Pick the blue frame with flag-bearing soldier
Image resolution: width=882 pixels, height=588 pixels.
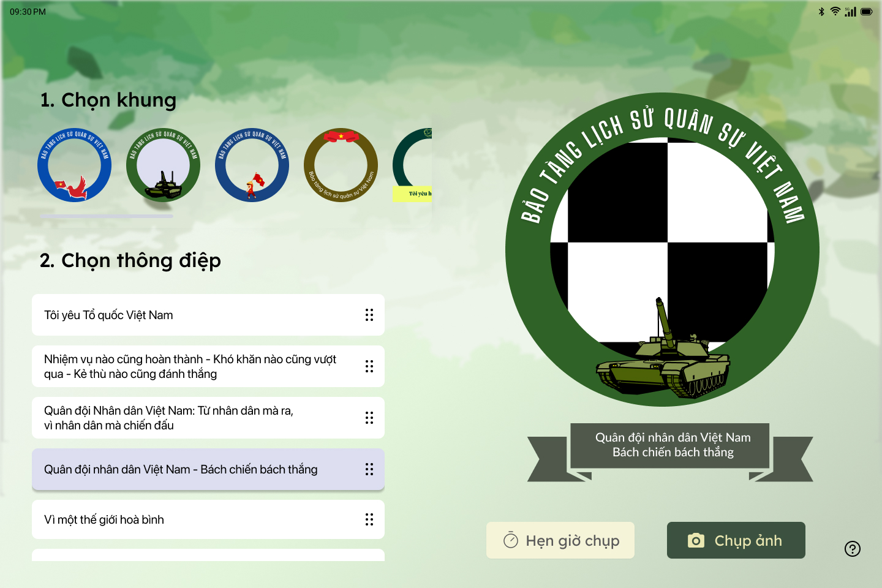click(252, 165)
